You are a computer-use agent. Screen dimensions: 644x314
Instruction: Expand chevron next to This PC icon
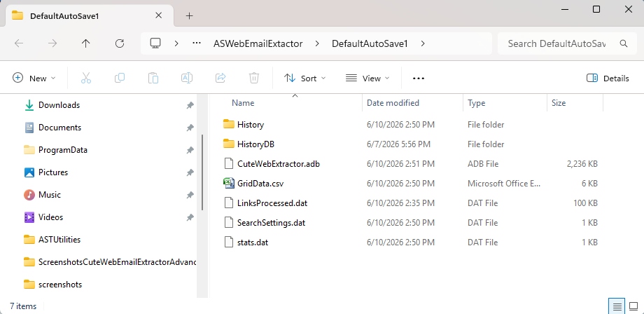tap(176, 43)
